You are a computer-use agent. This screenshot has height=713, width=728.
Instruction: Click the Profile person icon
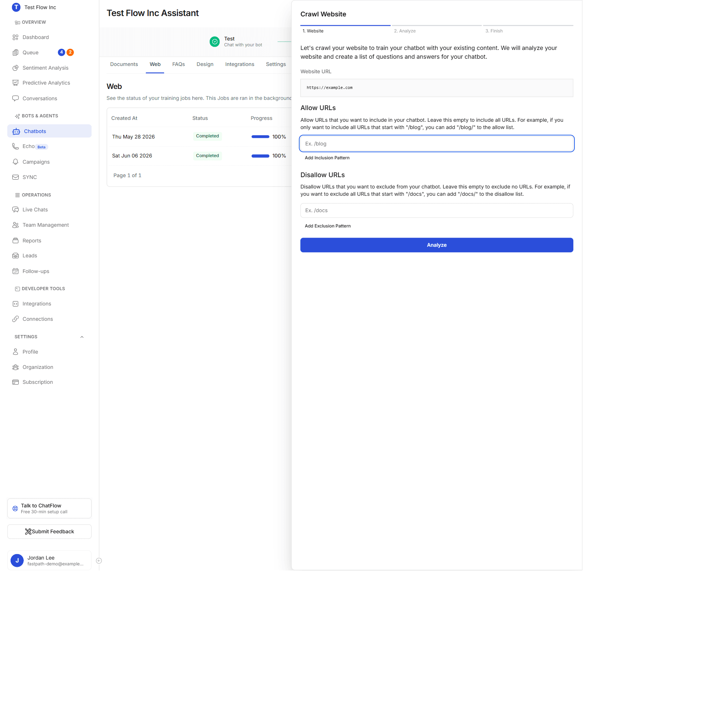coord(15,352)
